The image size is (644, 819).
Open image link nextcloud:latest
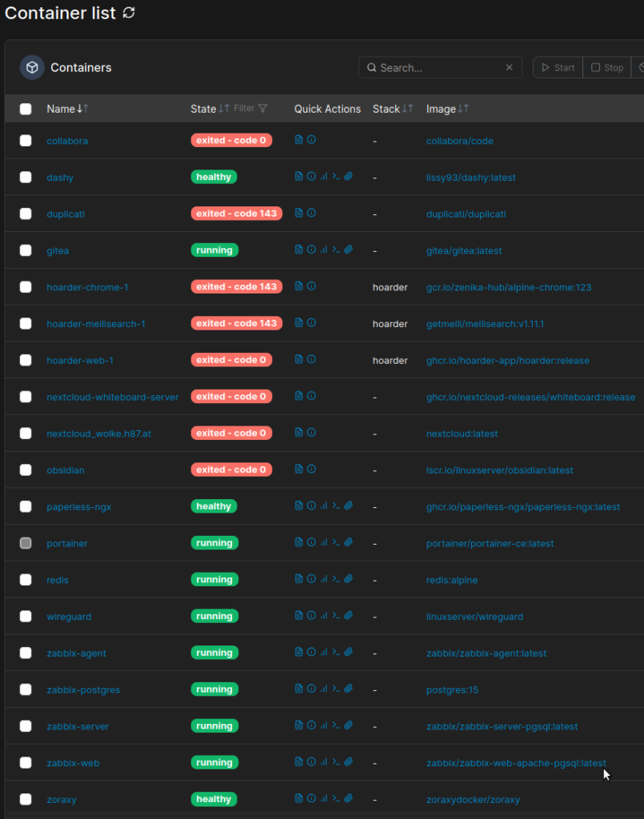(x=462, y=433)
